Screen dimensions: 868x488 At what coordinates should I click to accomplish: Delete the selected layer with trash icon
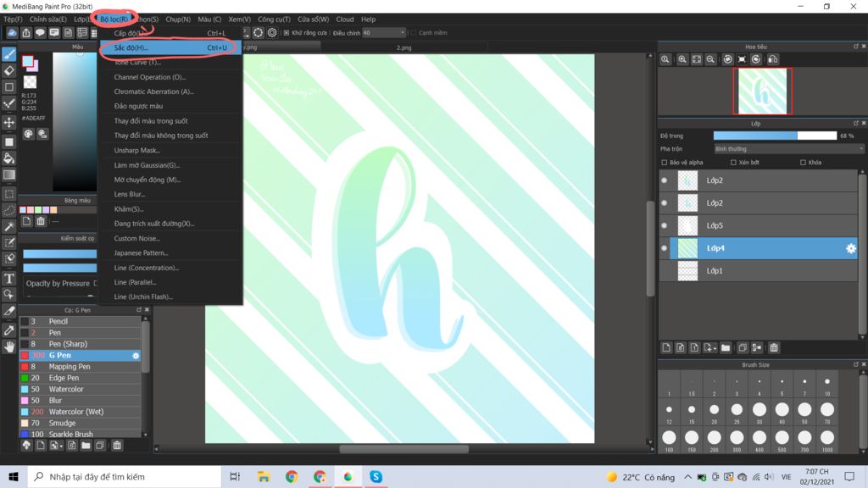click(774, 347)
